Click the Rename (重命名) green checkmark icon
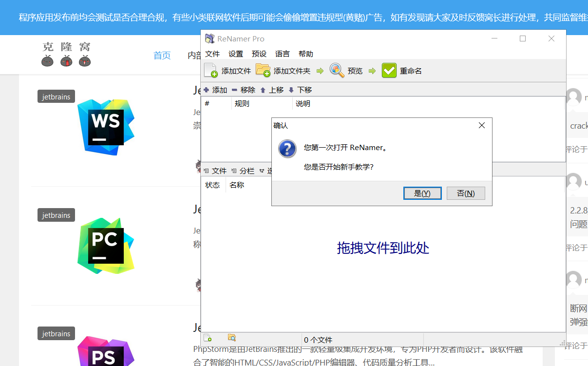This screenshot has height=366, width=588. 389,71
